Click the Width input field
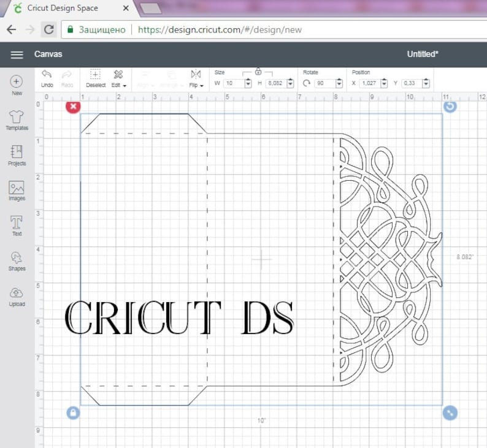This screenshot has width=487, height=448. point(234,83)
